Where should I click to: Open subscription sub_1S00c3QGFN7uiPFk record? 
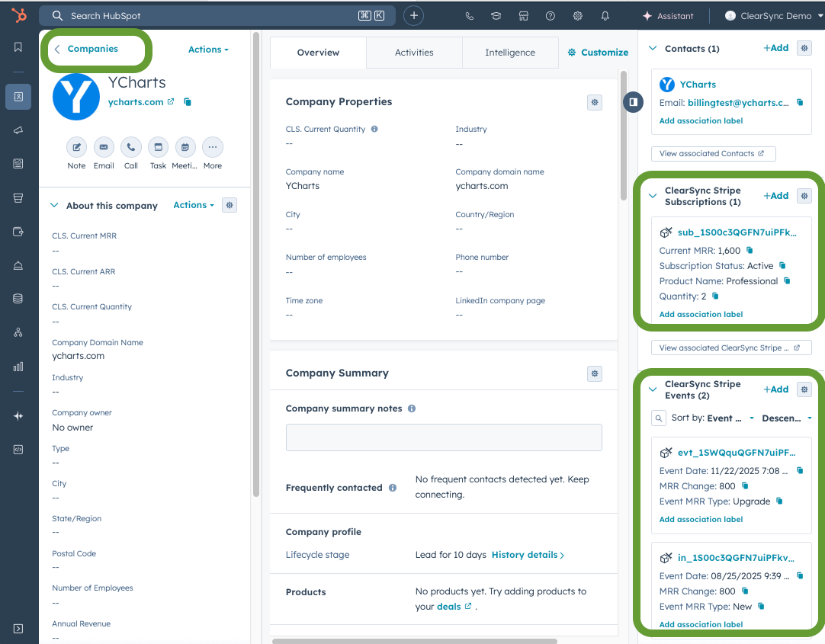(x=737, y=232)
